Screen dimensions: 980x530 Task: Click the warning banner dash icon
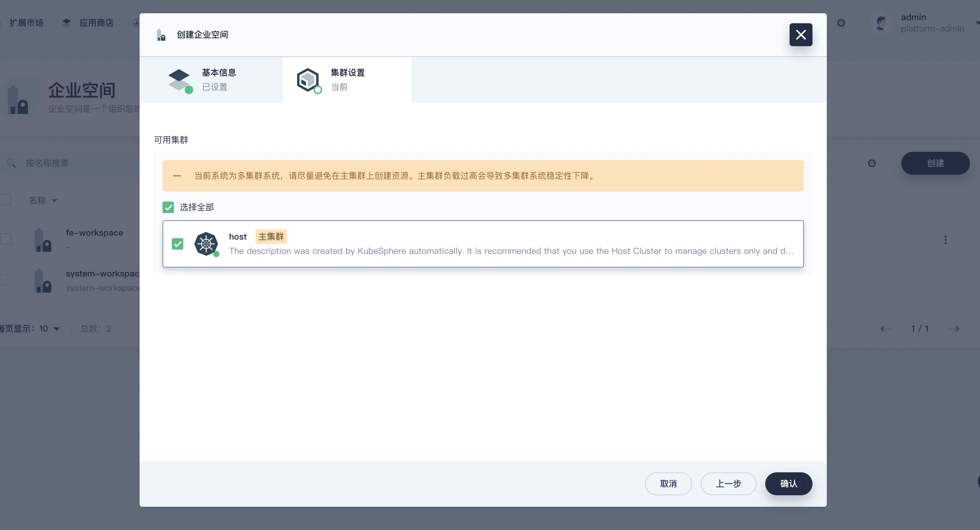tap(176, 176)
